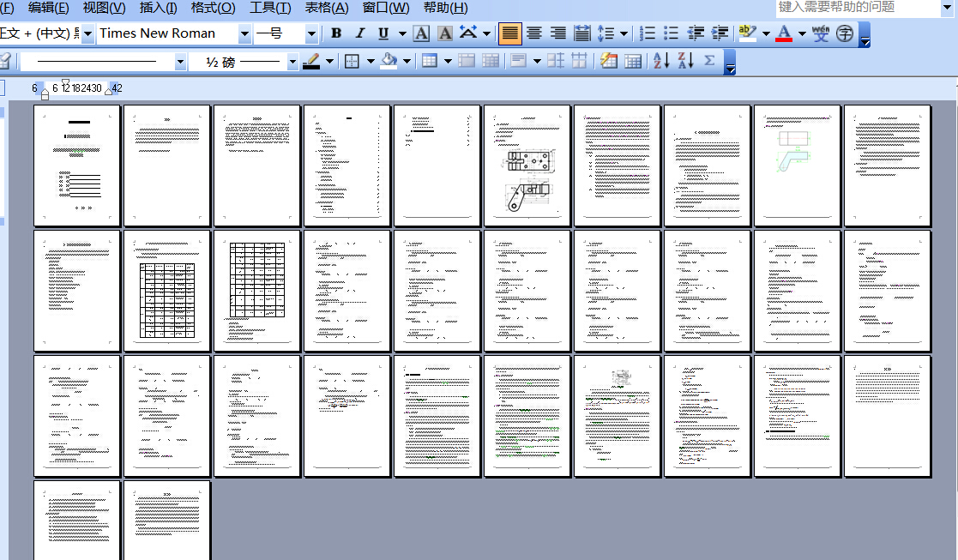Click cell alignment icon
Image resolution: width=958 pixels, height=560 pixels.
[x=519, y=61]
